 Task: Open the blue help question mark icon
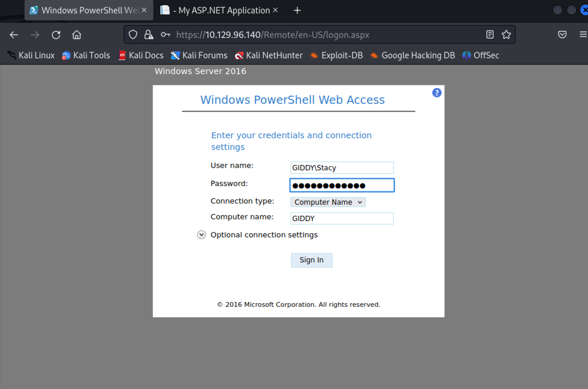coord(437,93)
